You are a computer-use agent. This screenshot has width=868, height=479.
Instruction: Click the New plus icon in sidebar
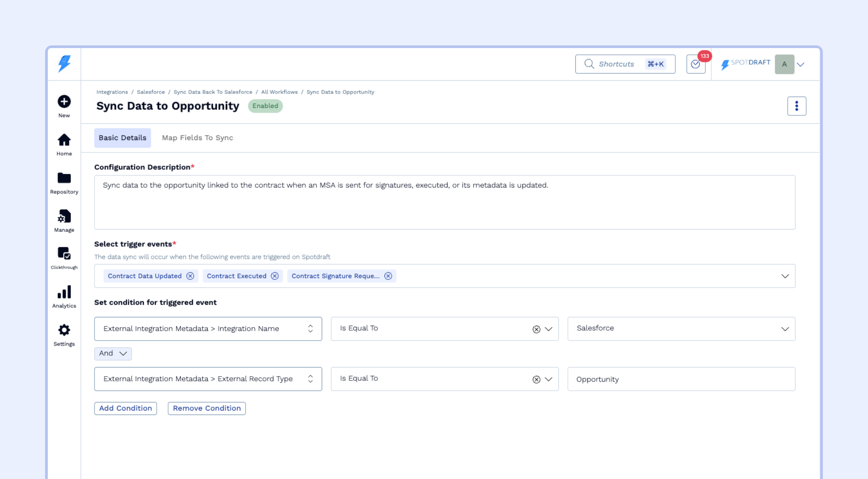[x=64, y=102]
